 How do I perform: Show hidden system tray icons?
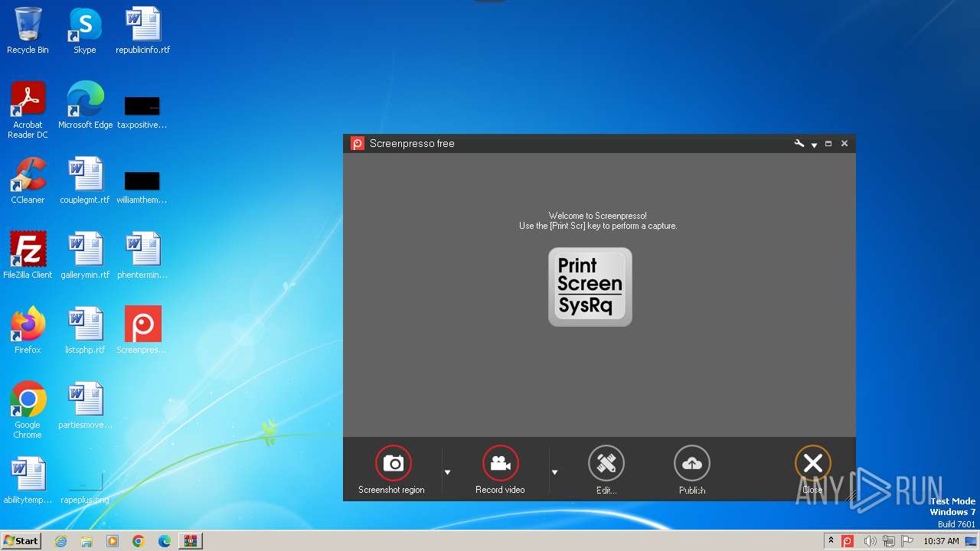[x=831, y=540]
